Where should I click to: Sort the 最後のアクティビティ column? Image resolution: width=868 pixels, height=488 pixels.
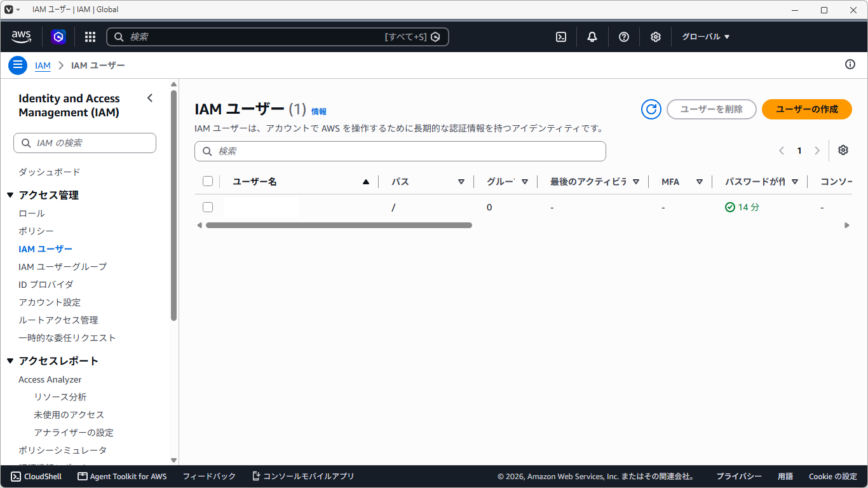tap(635, 182)
